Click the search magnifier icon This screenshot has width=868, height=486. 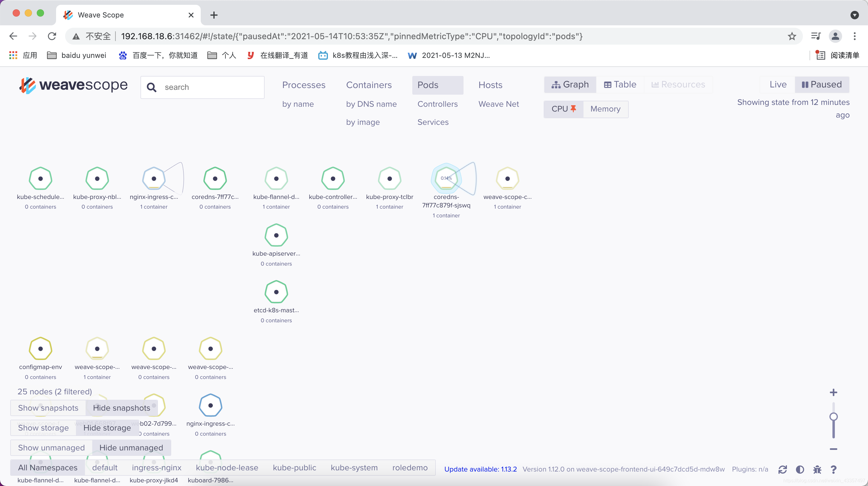(x=152, y=87)
